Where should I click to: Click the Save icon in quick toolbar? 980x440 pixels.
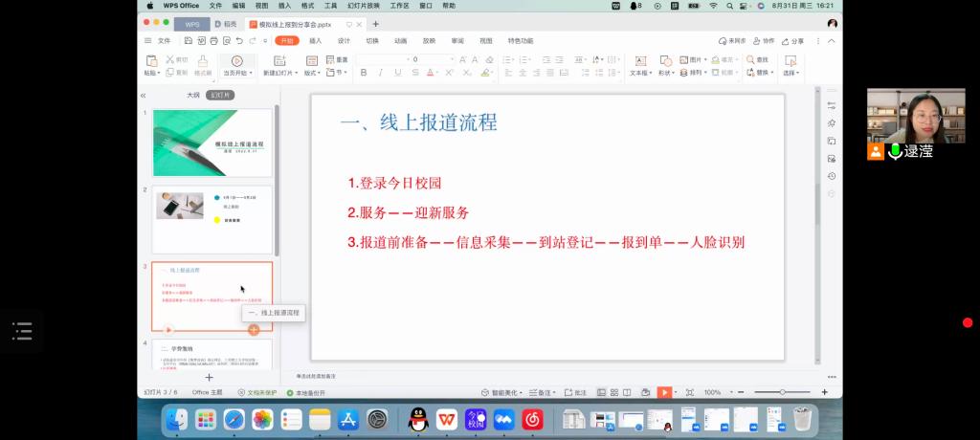point(189,41)
